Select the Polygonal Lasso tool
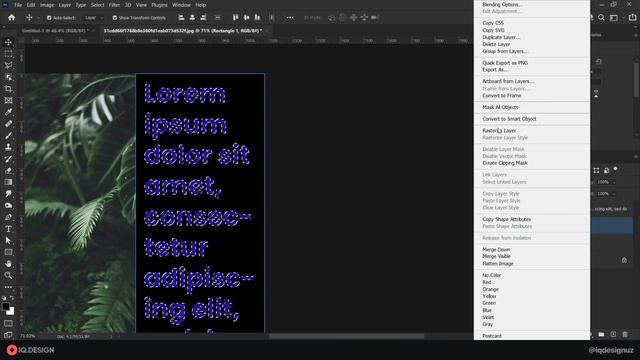This screenshot has height=360, width=640. click(8, 65)
